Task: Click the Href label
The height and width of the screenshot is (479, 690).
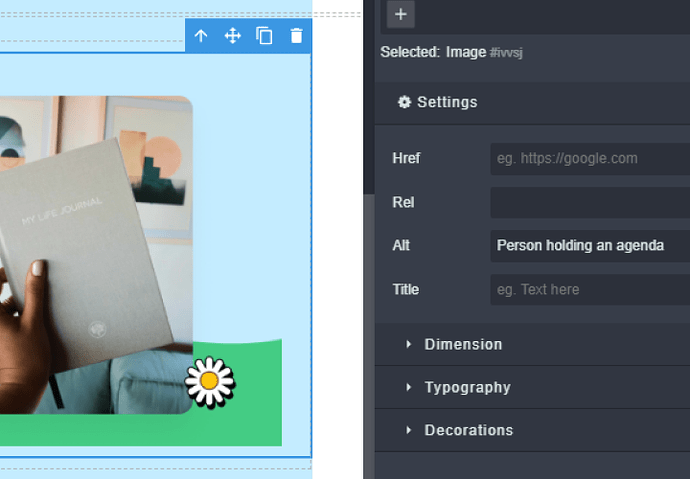Action: [406, 158]
